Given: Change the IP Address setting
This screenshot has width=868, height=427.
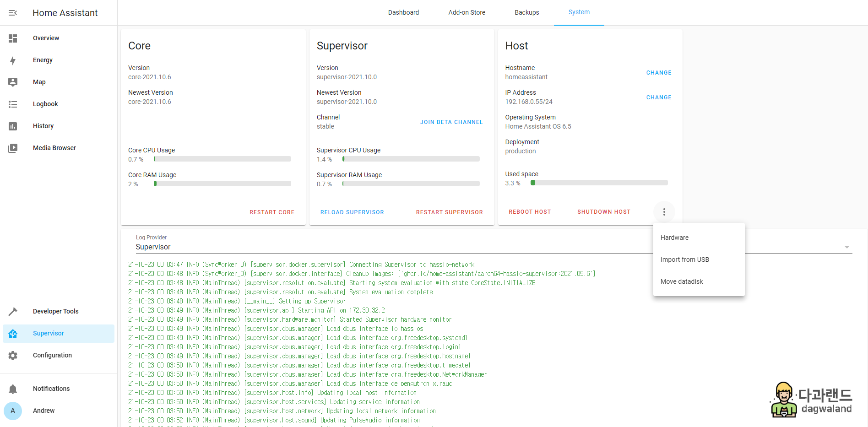Looking at the screenshot, I should click(659, 97).
